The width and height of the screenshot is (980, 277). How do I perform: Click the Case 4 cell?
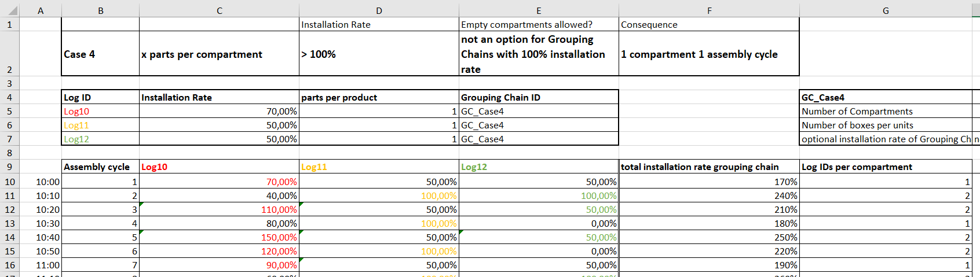[100, 54]
